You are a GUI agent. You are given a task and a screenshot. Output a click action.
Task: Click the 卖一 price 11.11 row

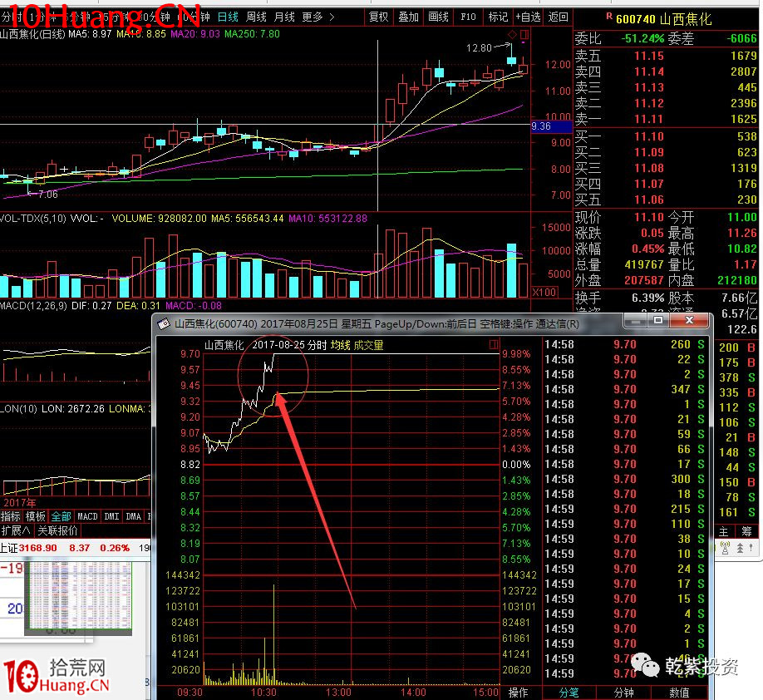(x=666, y=119)
